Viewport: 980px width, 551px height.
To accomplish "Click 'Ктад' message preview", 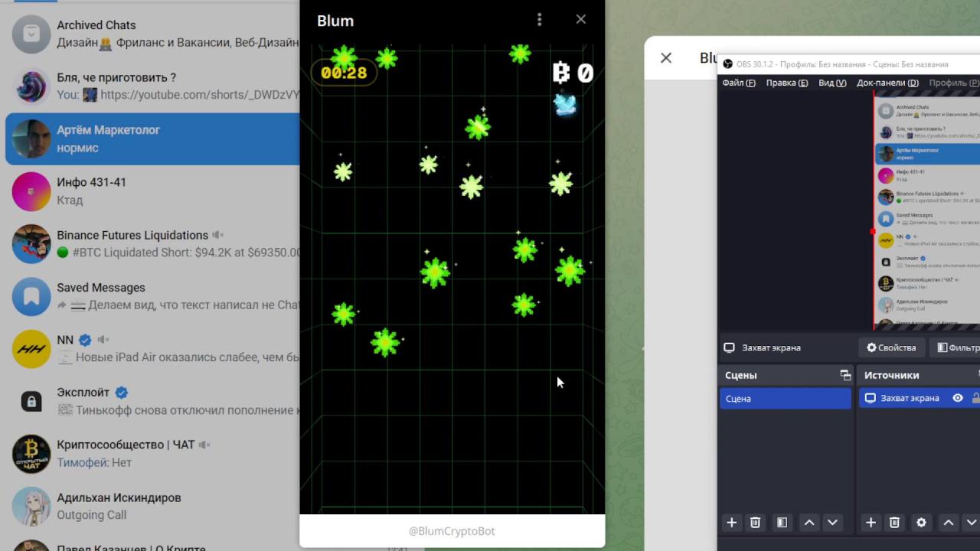I will pyautogui.click(x=70, y=201).
